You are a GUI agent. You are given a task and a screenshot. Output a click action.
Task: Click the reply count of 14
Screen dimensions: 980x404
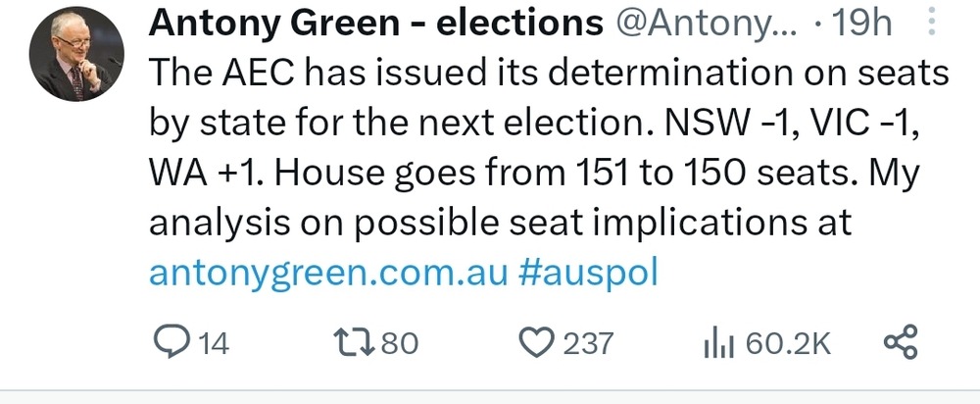(x=214, y=343)
